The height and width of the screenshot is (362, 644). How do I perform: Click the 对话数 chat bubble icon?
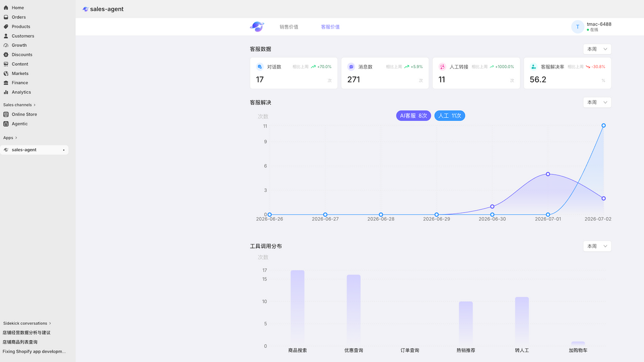260,66
